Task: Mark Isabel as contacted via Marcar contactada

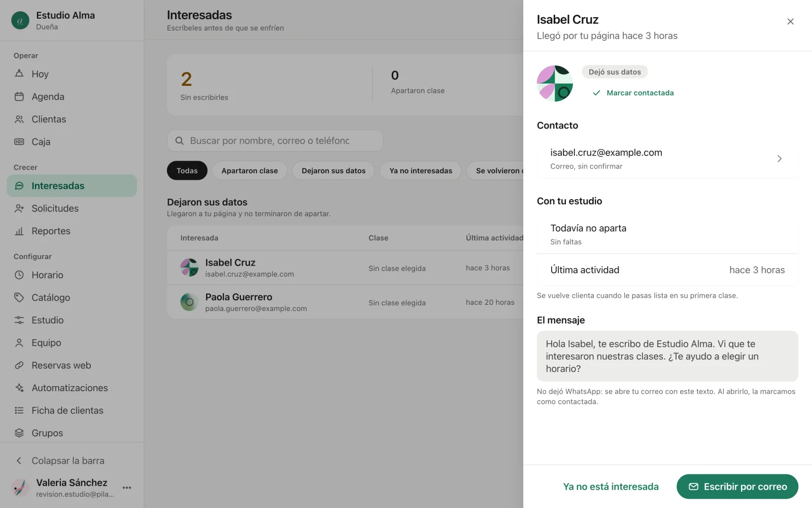Action: pyautogui.click(x=633, y=93)
